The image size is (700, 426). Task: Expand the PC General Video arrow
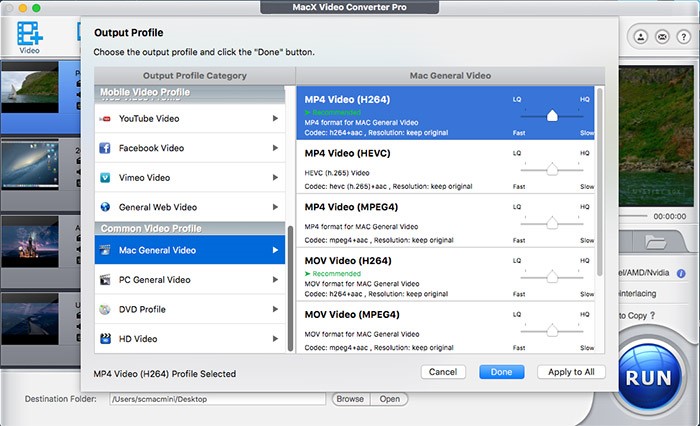click(x=275, y=280)
